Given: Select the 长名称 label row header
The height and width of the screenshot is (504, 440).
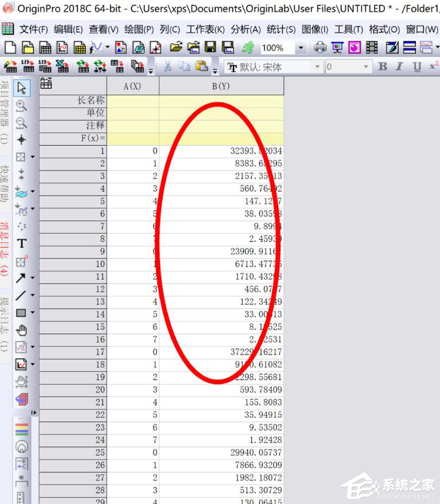Looking at the screenshot, I should pos(73,100).
